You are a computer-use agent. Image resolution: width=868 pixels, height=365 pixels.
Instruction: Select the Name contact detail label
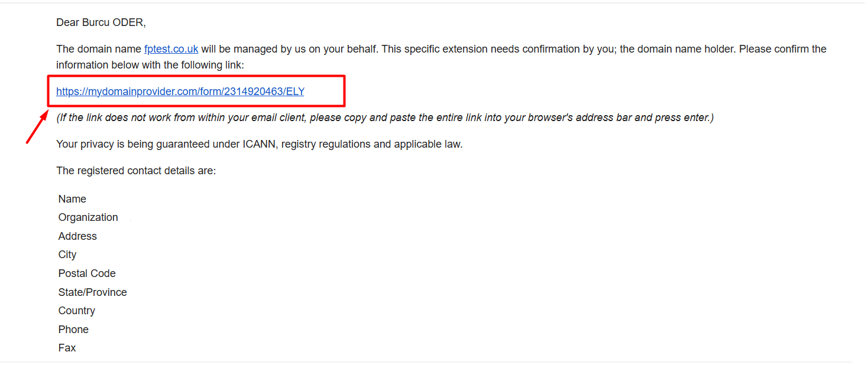point(72,199)
